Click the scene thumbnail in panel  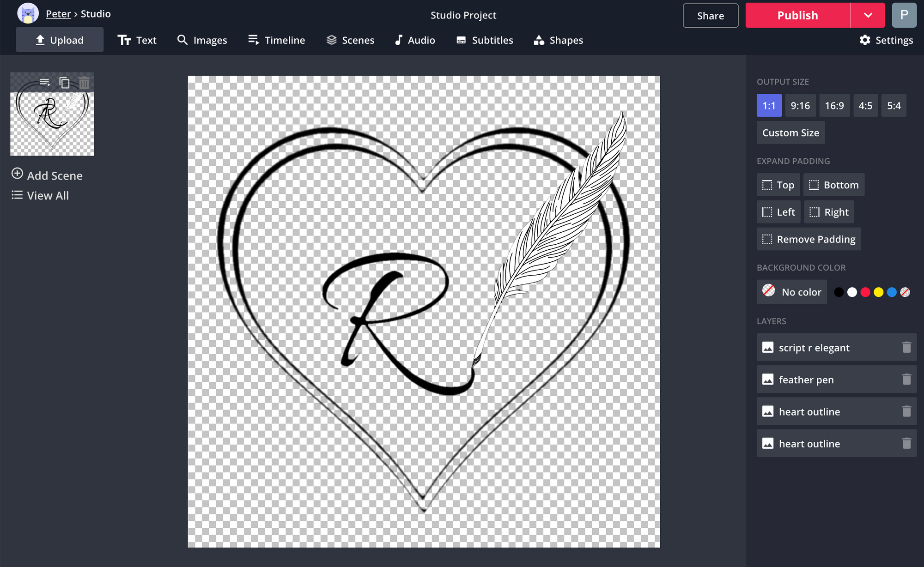52,114
